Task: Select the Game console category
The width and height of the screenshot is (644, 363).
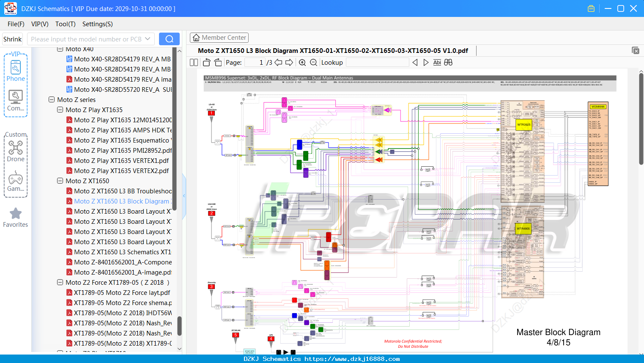Action: pos(16,181)
